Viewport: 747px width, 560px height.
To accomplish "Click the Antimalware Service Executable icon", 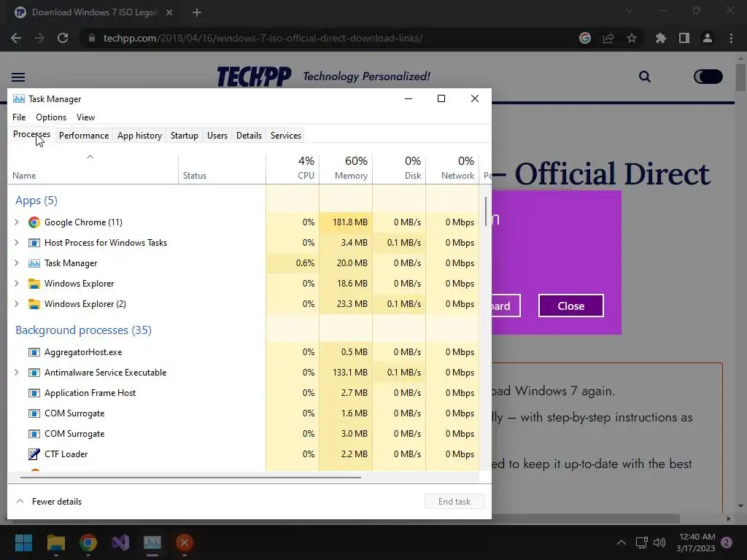I will pos(34,373).
